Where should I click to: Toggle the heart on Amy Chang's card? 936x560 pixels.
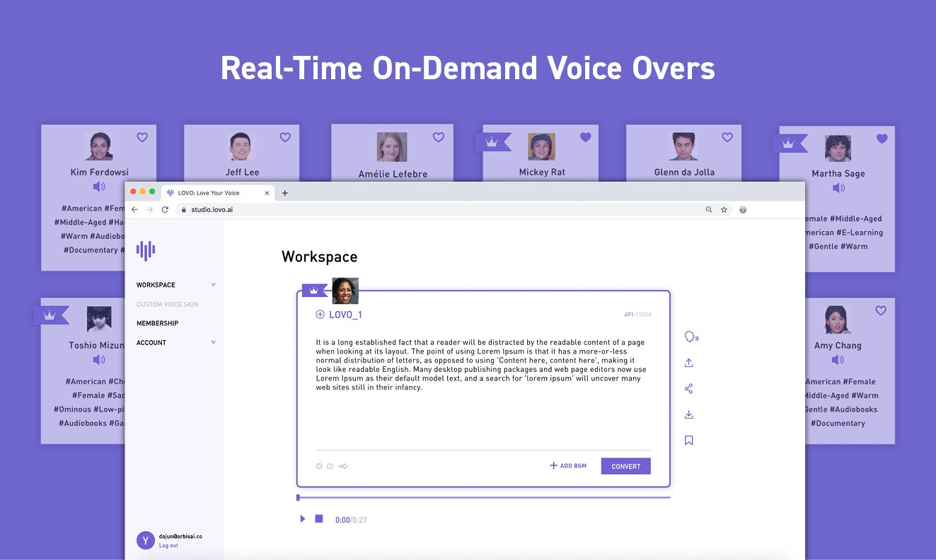[880, 310]
